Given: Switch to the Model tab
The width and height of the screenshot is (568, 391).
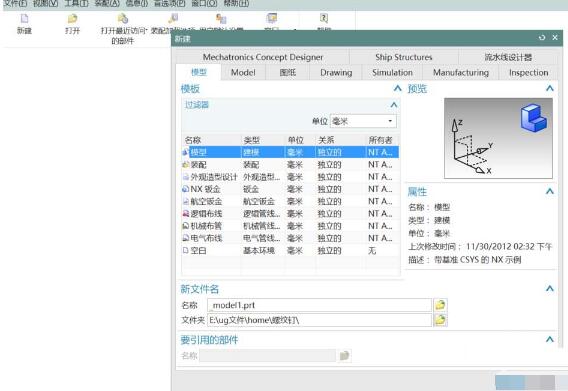Looking at the screenshot, I should [x=243, y=72].
